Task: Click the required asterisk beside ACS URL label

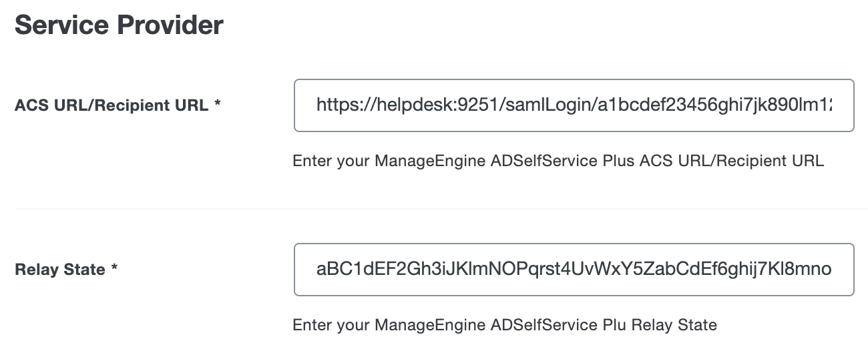Action: [218, 105]
